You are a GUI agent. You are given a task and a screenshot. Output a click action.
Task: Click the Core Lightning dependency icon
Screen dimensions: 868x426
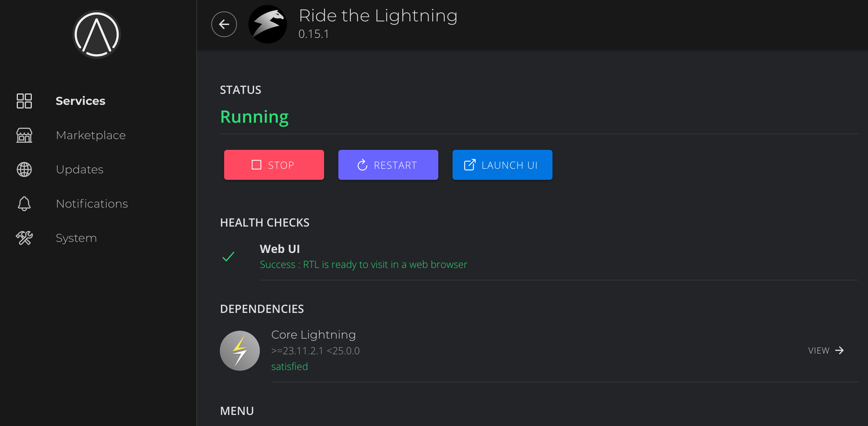[x=240, y=350]
